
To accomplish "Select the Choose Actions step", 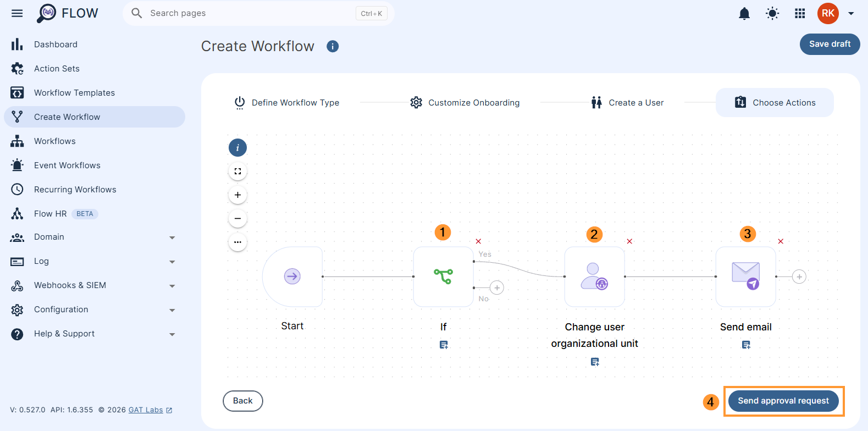I will (x=775, y=103).
